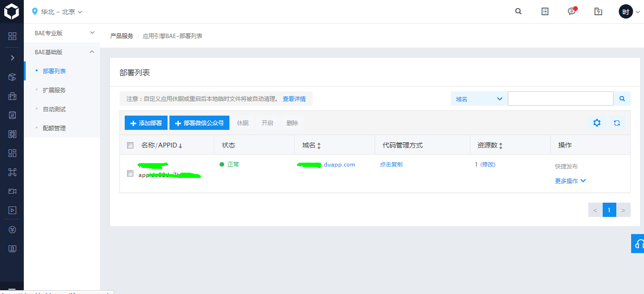Viewport: 644px width, 294px height.
Task: Click the network nodes icon in dark sidebar
Action: [x=12, y=172]
